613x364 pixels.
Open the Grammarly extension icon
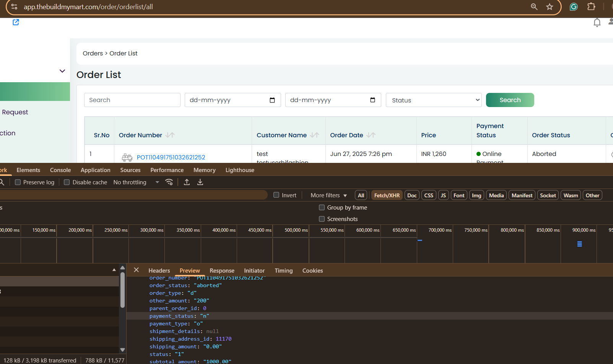[x=574, y=6]
